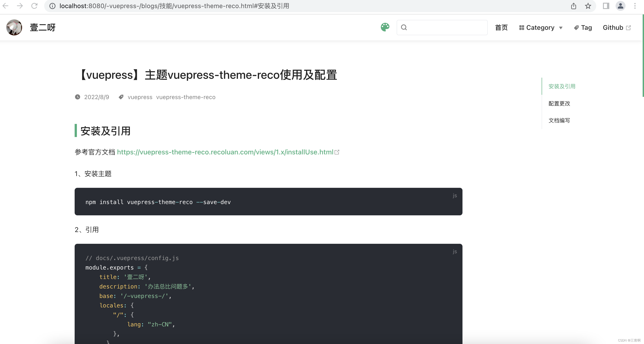Select Tag in the navigation bar

(x=586, y=28)
